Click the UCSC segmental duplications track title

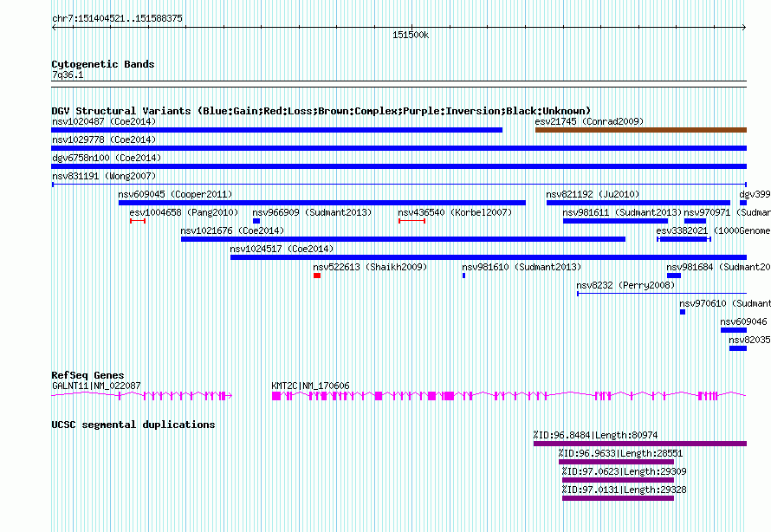(x=133, y=425)
